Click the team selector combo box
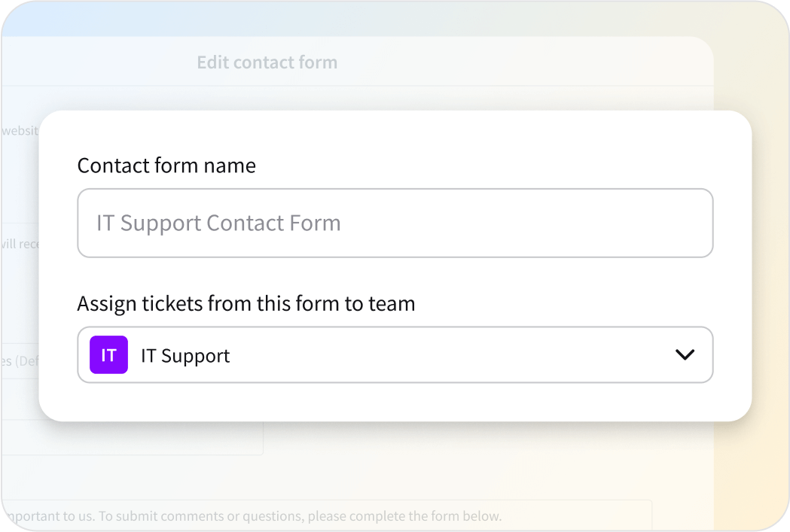Viewport: 790px width, 532px height. click(395, 354)
